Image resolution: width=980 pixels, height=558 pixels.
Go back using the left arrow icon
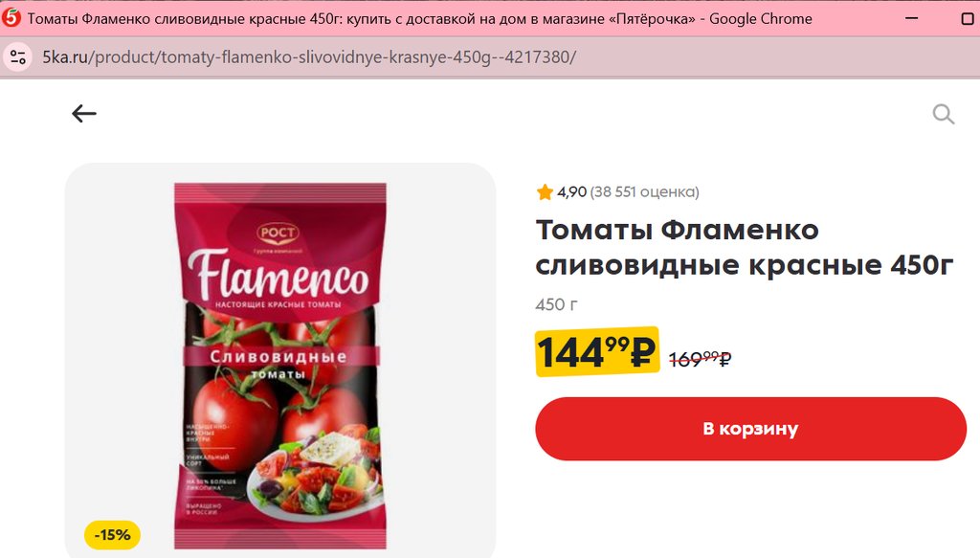click(x=84, y=114)
